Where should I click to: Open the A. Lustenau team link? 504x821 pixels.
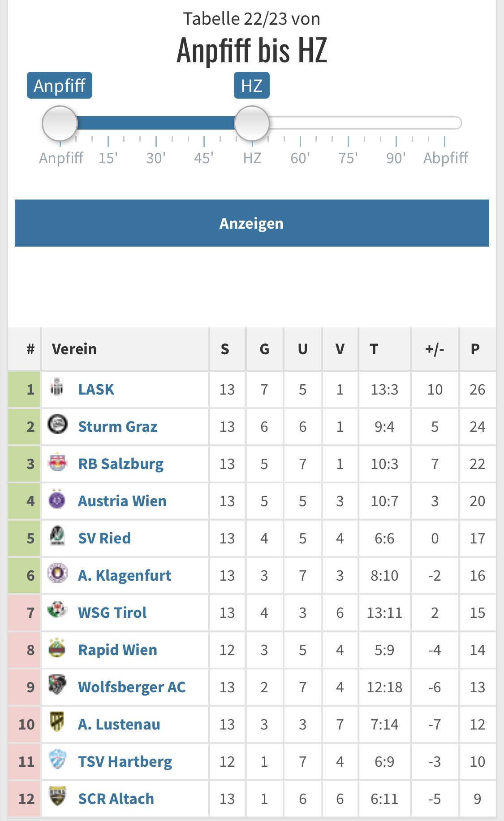(119, 724)
